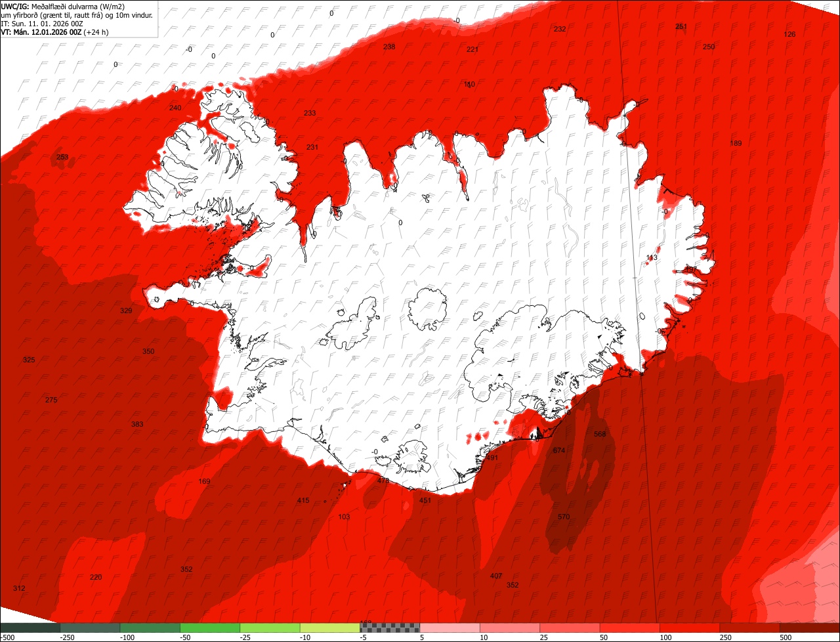Click the map value 220
Viewport: 840px width, 642px height.
coord(96,577)
